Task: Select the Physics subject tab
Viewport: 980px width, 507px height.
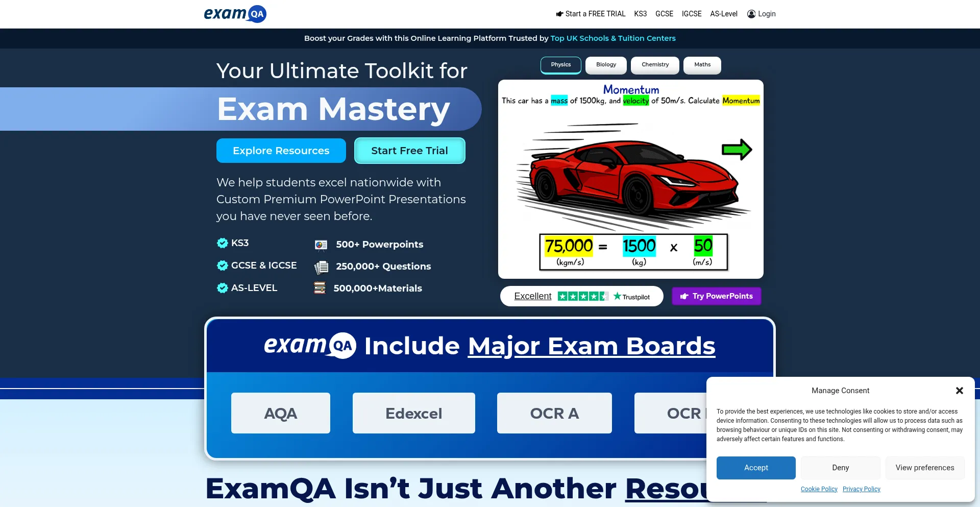Action: pos(560,65)
